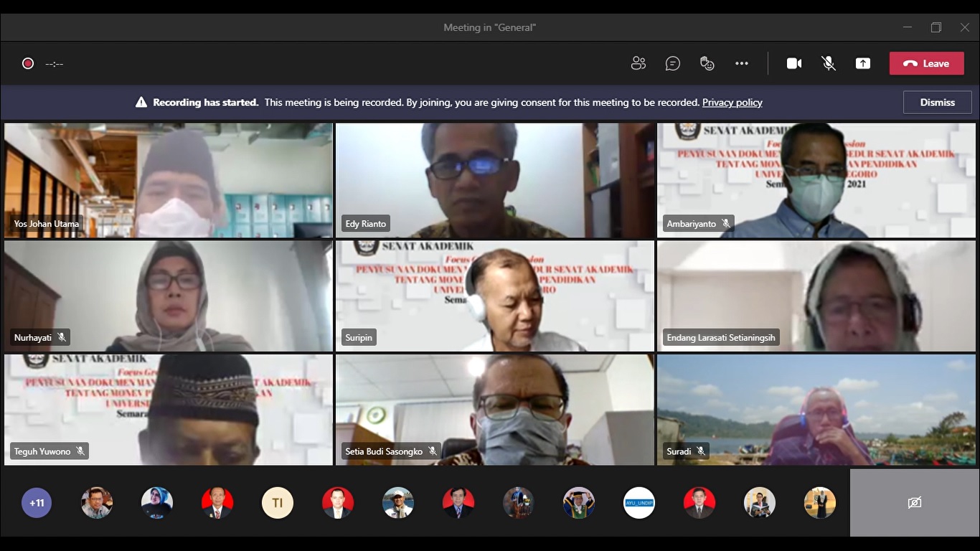Image resolution: width=980 pixels, height=551 pixels.
Task: Open the More actions ellipsis menu
Action: [x=742, y=63]
